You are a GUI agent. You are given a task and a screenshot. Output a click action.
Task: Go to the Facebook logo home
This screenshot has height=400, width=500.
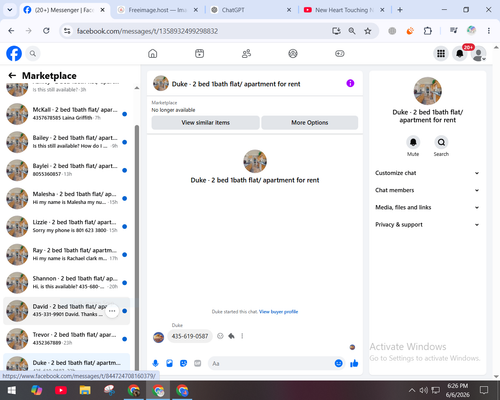point(14,53)
